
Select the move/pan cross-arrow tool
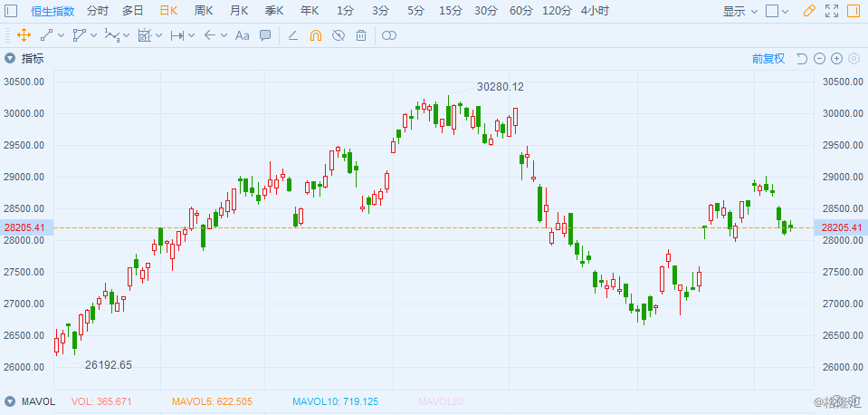24,35
